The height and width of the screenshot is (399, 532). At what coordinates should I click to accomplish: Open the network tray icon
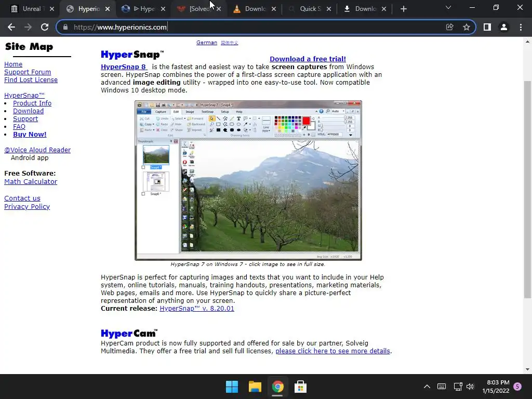(458, 387)
